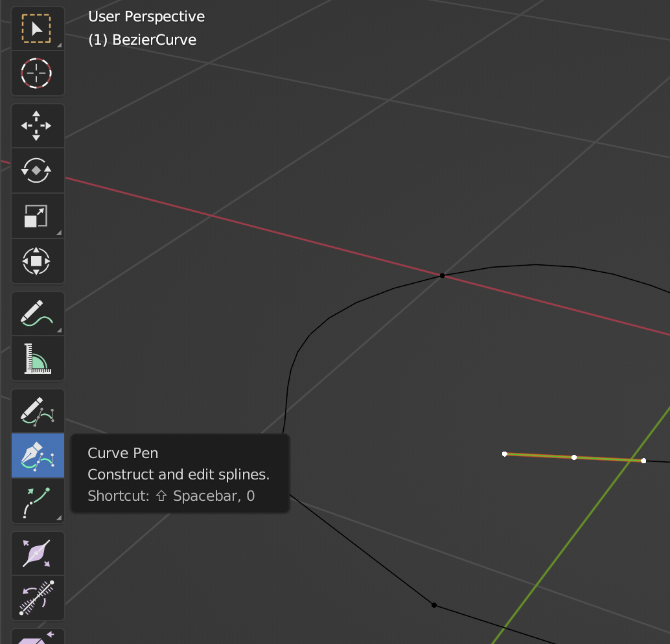Click the left handle of the selected point
The image size is (670, 644).
click(x=505, y=454)
